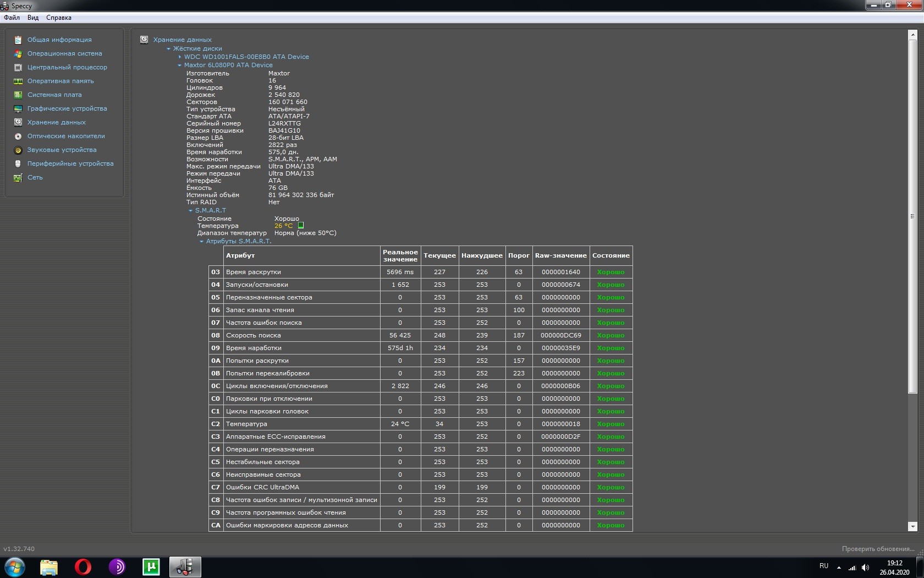This screenshot has height=578, width=924.
Task: Click the RU language indicator
Action: click(824, 566)
